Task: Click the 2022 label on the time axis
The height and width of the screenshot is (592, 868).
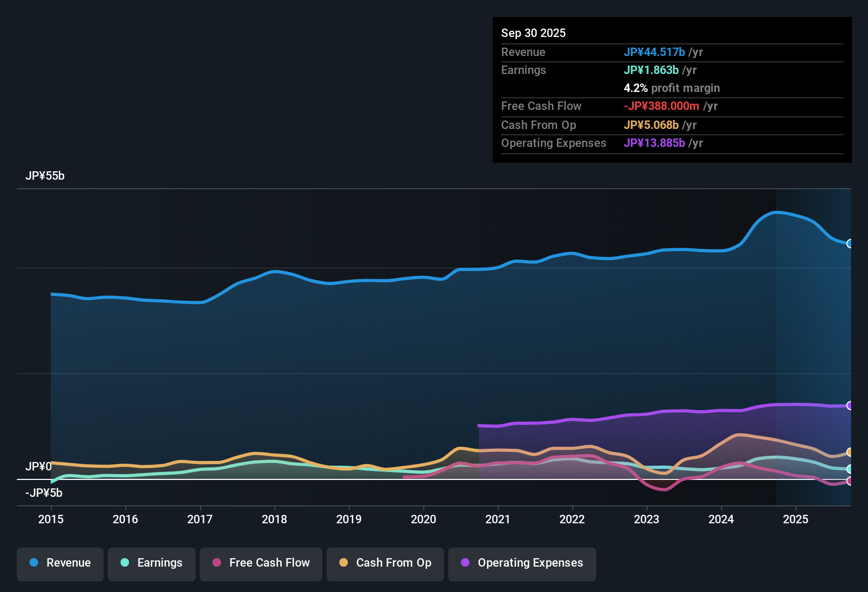Action: click(x=572, y=520)
